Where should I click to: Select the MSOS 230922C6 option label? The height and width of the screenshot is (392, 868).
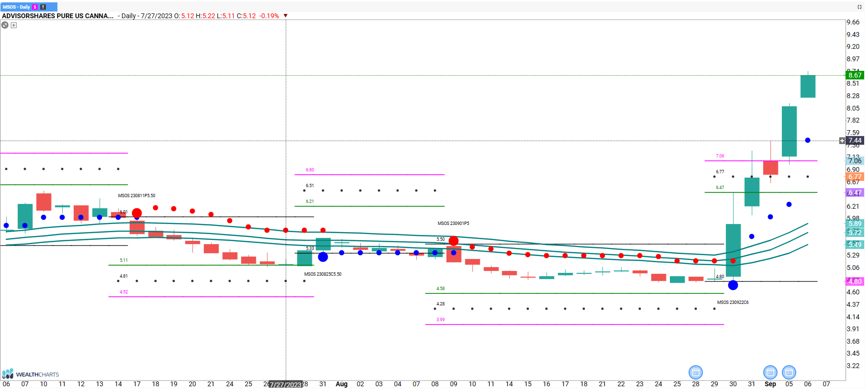click(733, 302)
